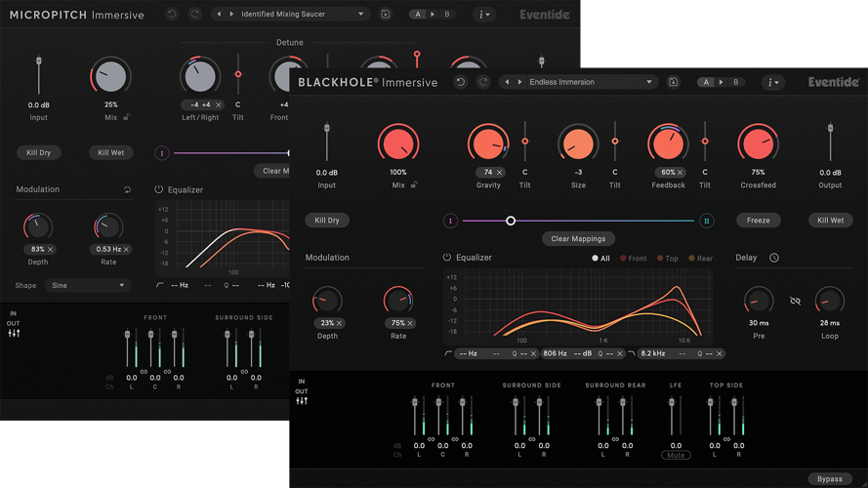868x488 pixels.
Task: Click the Blackhole macro ribbon slider handle
Action: pyautogui.click(x=511, y=221)
